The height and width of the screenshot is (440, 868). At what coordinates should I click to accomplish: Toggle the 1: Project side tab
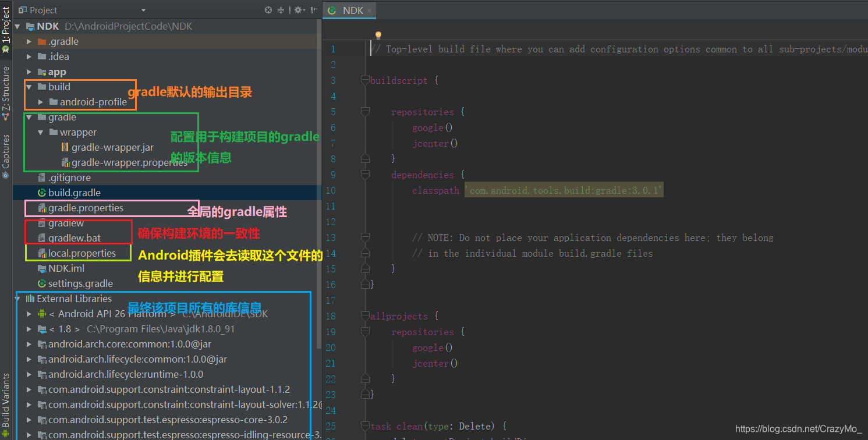[6, 29]
